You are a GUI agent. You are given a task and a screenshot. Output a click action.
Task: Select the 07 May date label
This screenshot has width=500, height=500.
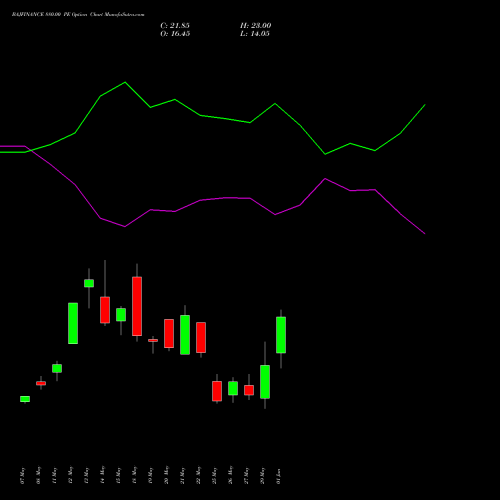click(22, 475)
